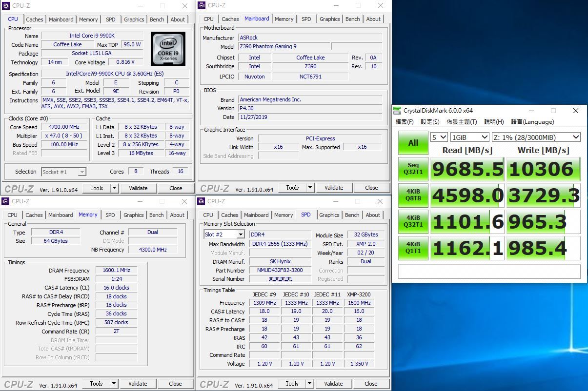
Task: Click the empty comment field in CrystalDiskMark
Action: click(489, 271)
